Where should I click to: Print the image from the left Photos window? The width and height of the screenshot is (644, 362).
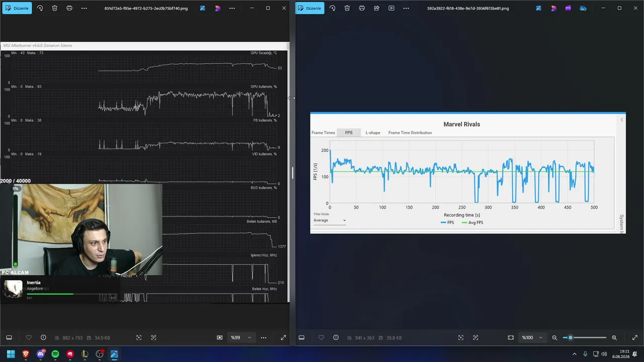pos(69,8)
